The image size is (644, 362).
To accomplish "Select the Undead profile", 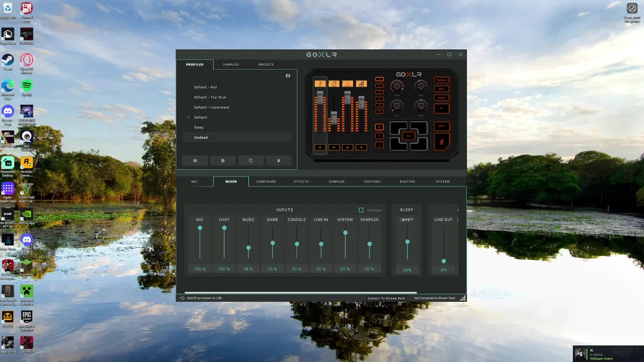I will point(237,137).
